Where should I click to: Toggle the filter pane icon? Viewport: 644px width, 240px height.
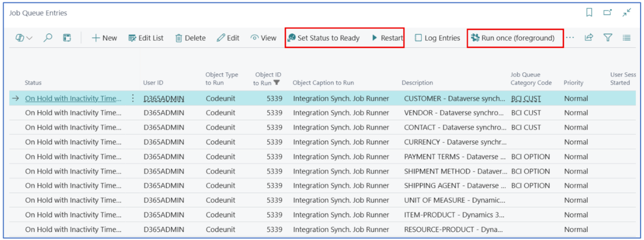(x=608, y=38)
